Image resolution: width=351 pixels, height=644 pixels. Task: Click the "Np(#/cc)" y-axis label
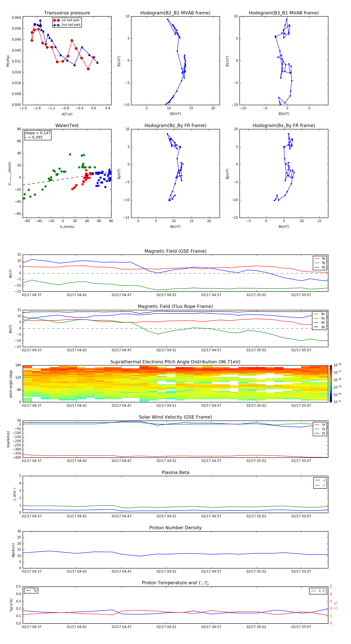tap(13, 550)
